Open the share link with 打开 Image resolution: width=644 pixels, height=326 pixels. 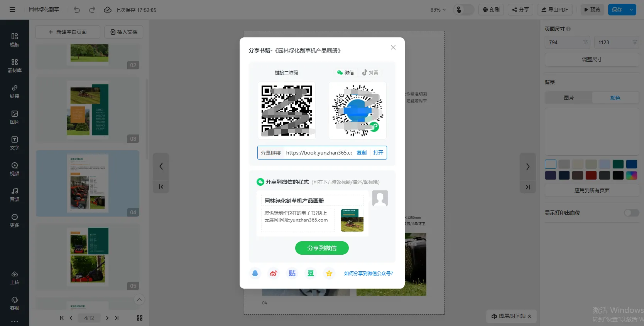[x=378, y=153]
